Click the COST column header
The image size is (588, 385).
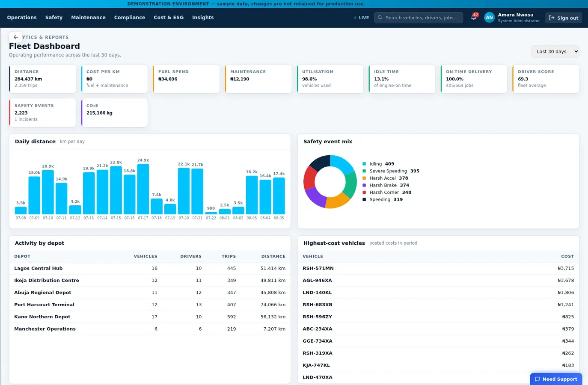(567, 256)
